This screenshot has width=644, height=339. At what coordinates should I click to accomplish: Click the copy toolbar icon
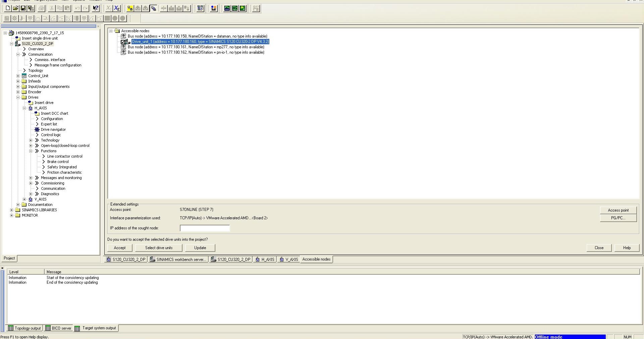(59, 8)
